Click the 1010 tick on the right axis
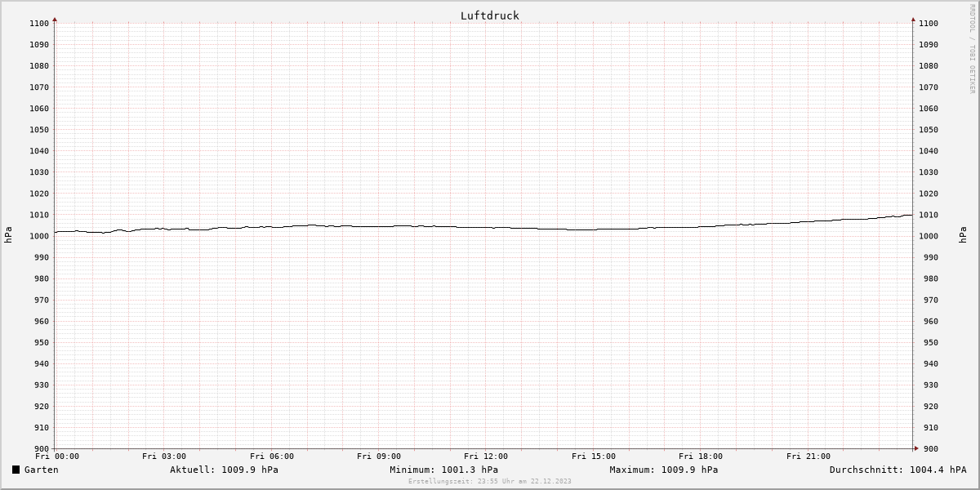Screen dimensions: 980x490 (929, 215)
